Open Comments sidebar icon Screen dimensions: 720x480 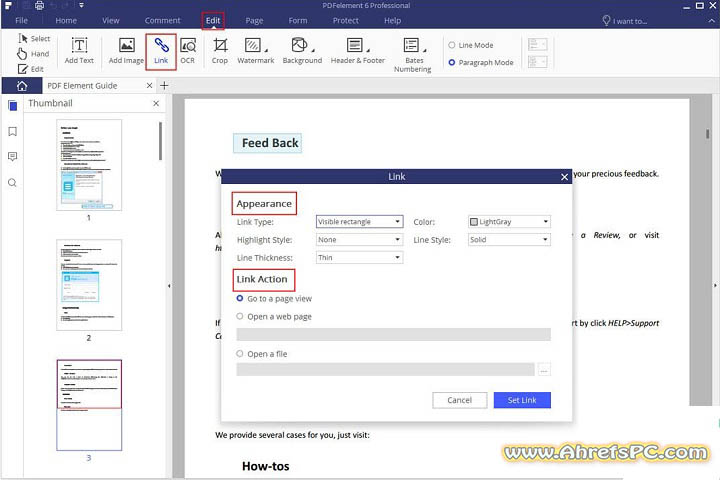[x=12, y=157]
